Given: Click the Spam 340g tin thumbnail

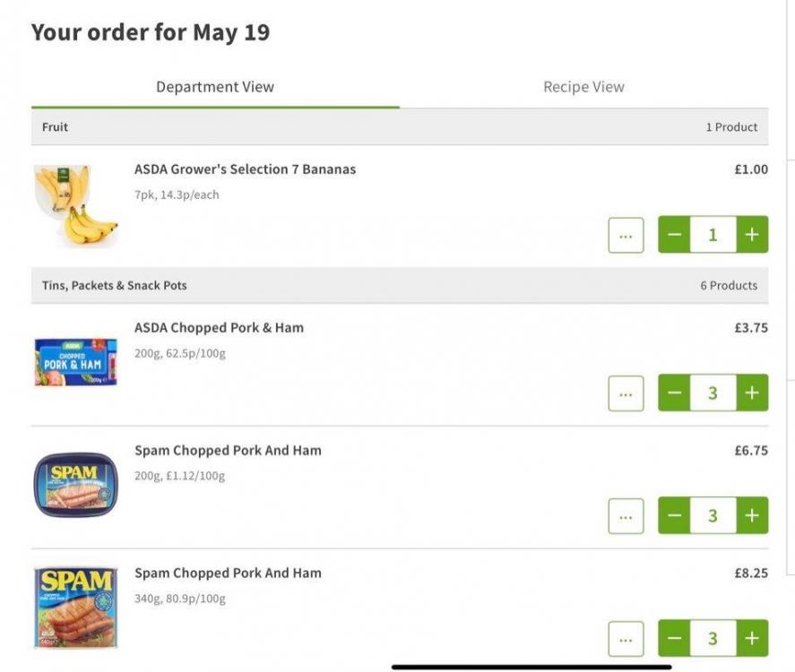Looking at the screenshot, I should point(75,607).
